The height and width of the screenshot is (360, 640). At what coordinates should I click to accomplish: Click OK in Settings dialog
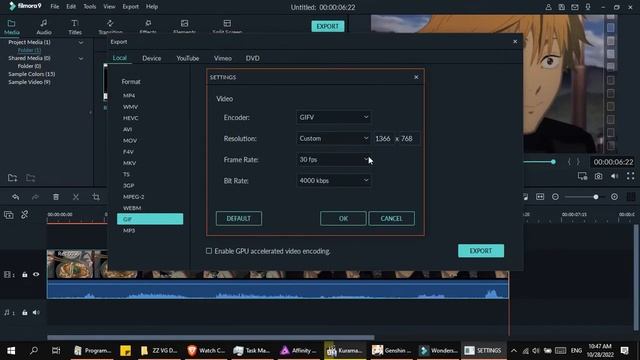[343, 218]
